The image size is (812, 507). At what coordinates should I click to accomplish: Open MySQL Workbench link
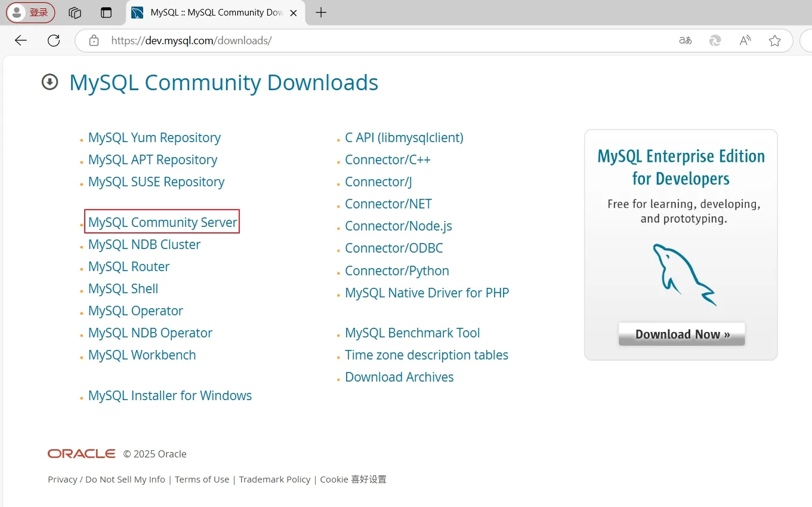click(x=142, y=355)
